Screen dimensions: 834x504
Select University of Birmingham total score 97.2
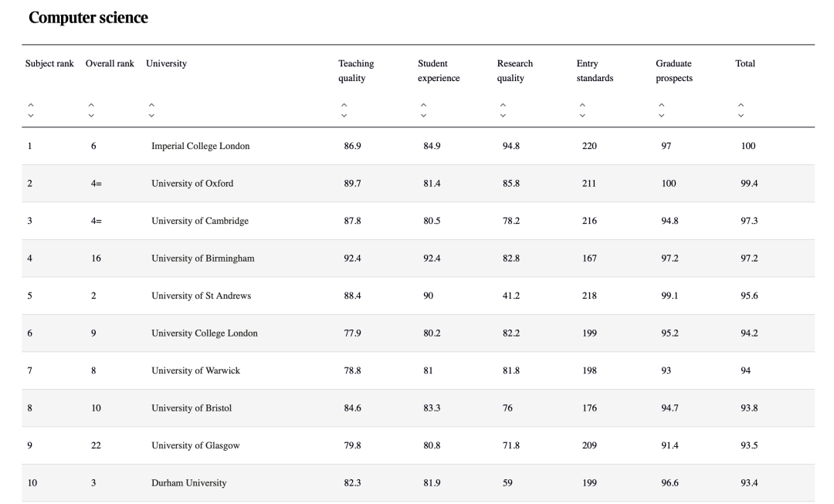(x=748, y=259)
